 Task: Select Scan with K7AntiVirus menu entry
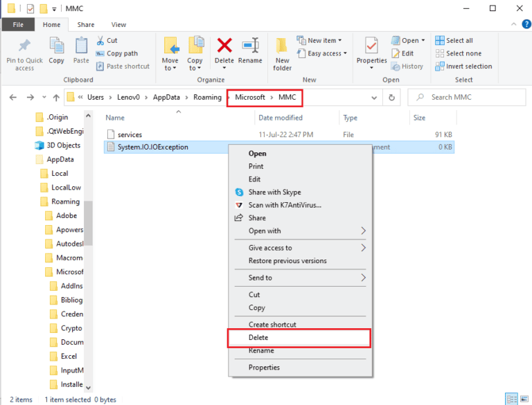point(284,205)
